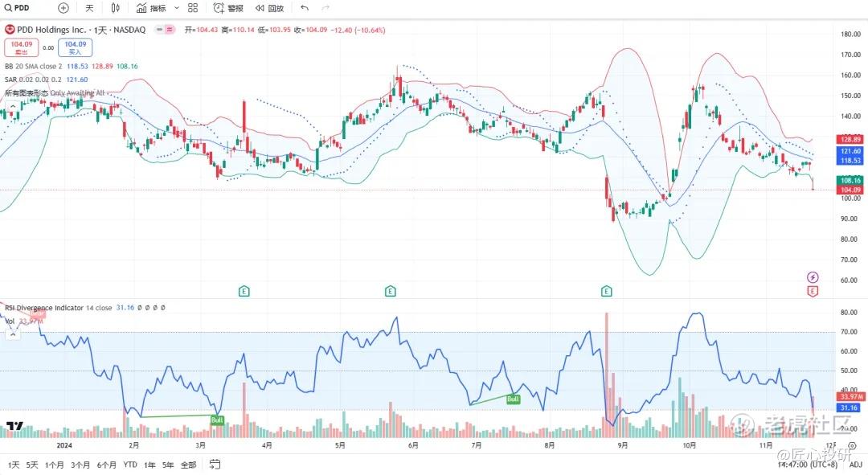Open the 天 interval selector

90,8
